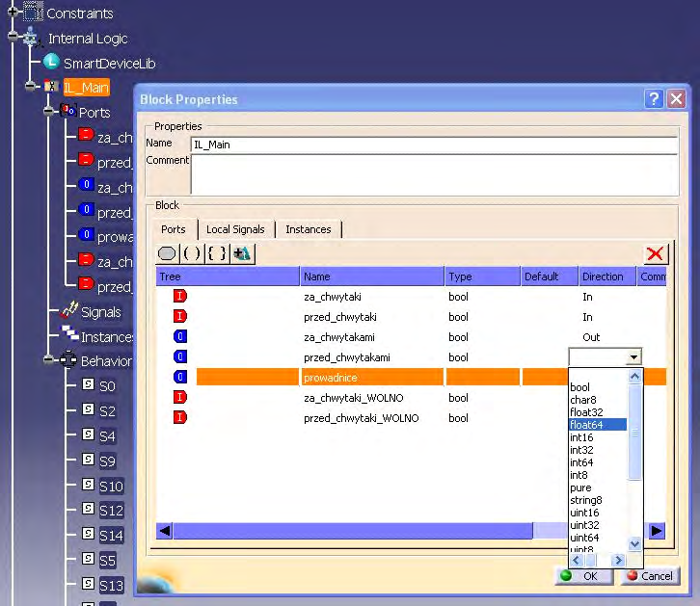Switch to the Instances tab
The image size is (700, 606).
point(308,229)
